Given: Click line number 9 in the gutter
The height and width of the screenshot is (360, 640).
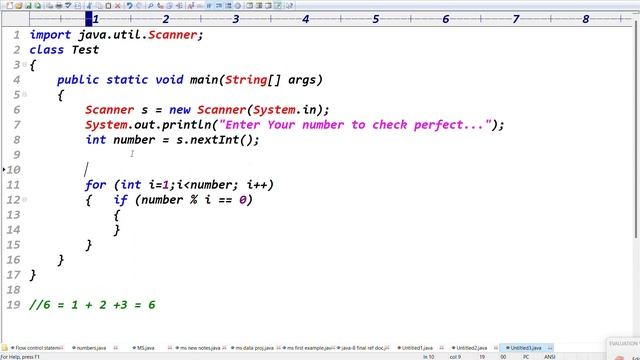Looking at the screenshot, I should click(x=17, y=155).
